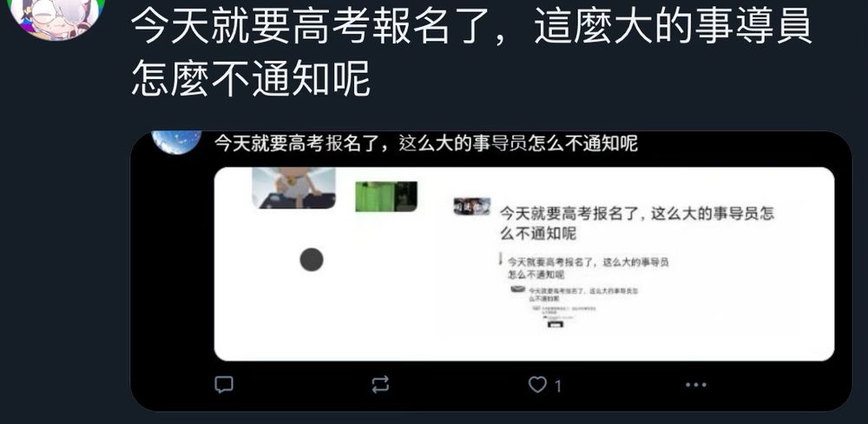
Task: Select the simplified Chinese quoted post caption
Action: pyautogui.click(x=425, y=143)
